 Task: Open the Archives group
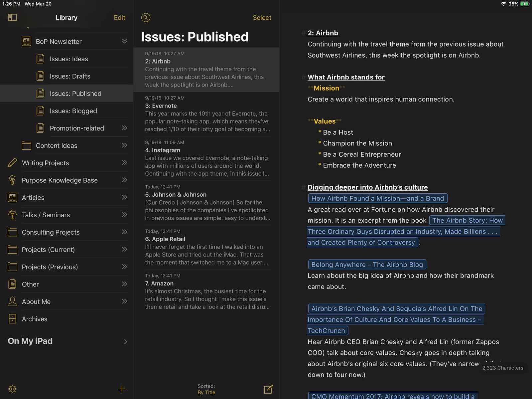tap(66, 319)
